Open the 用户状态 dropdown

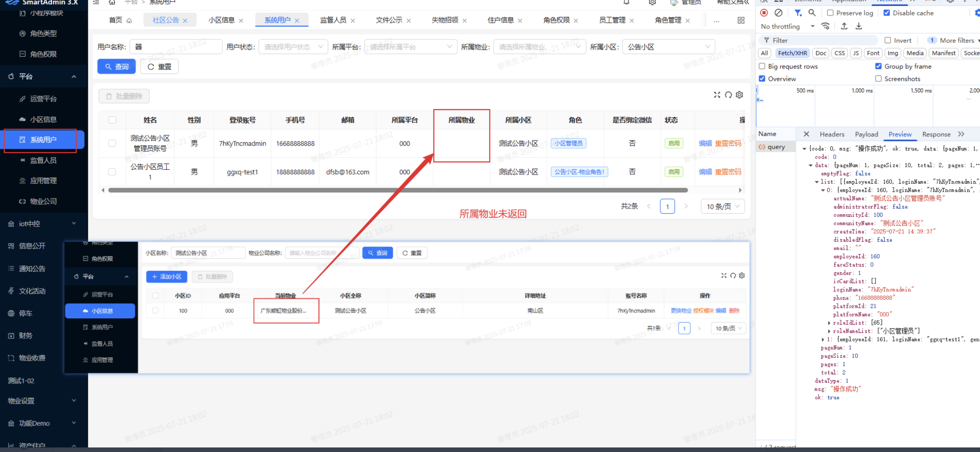293,47
